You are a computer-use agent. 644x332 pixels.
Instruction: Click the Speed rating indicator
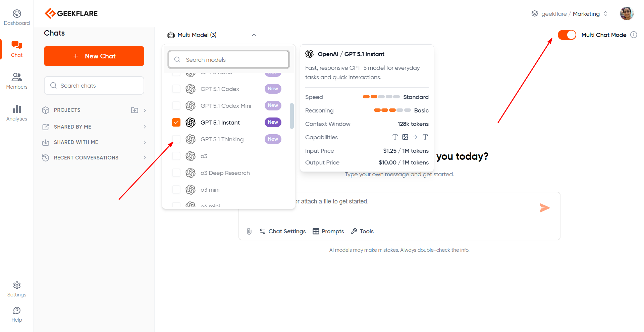coord(381,97)
